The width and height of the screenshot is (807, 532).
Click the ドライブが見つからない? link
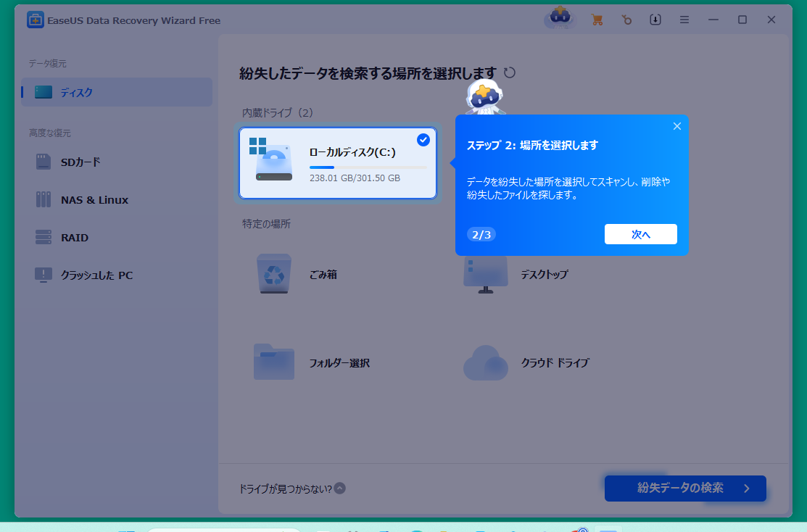point(286,489)
